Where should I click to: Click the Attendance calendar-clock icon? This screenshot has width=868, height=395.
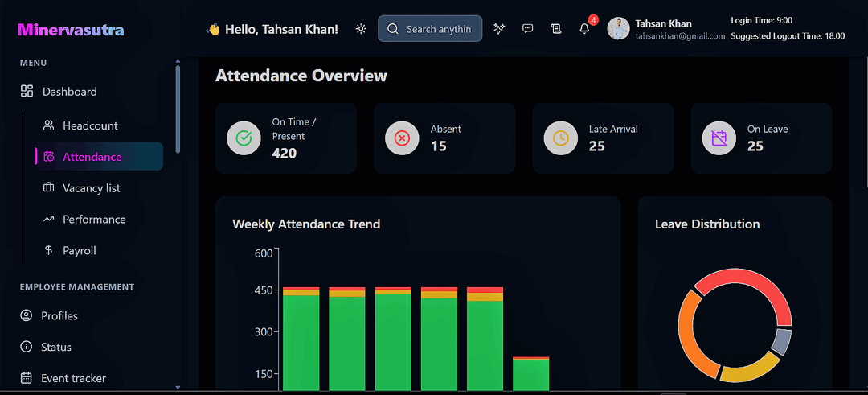click(x=49, y=157)
